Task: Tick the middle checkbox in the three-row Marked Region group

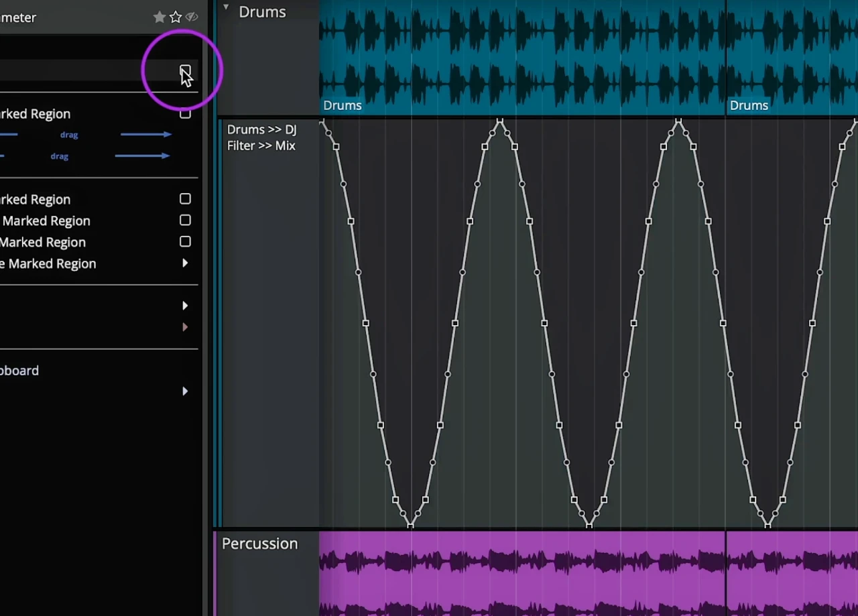Action: tap(185, 221)
